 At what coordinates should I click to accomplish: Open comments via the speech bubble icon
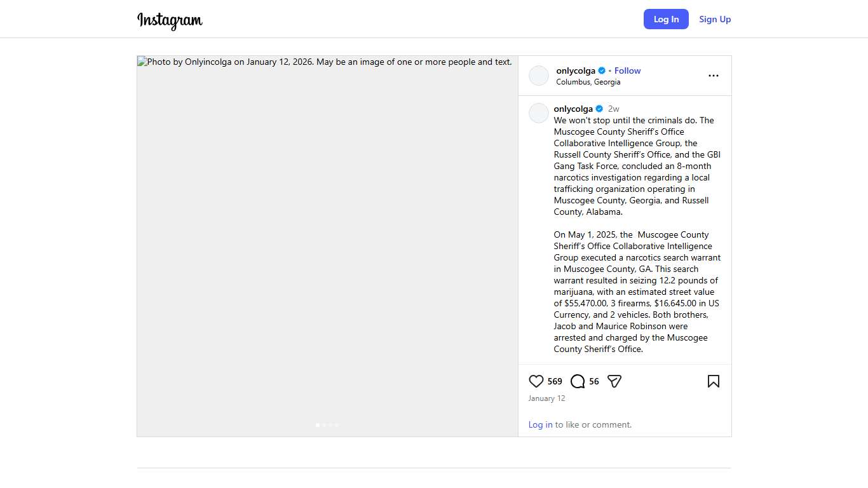tap(578, 381)
